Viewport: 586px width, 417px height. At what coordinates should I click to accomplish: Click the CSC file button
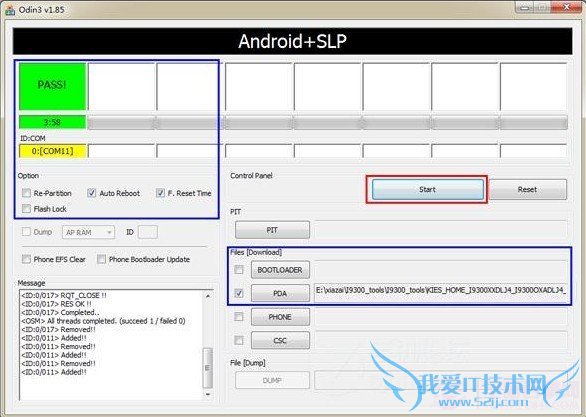280,340
